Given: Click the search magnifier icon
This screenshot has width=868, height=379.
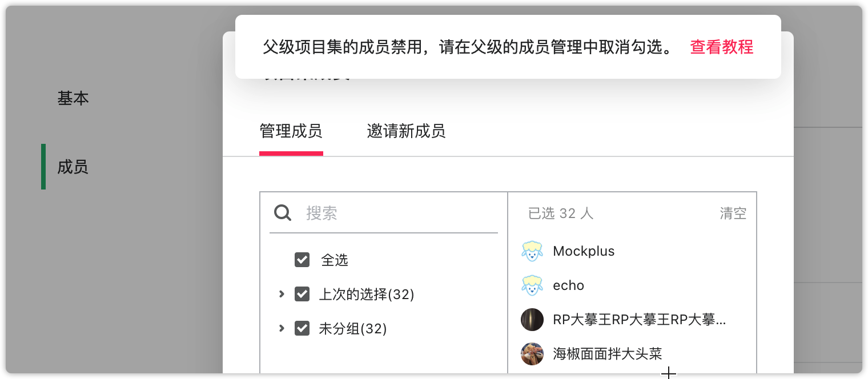Looking at the screenshot, I should (283, 213).
